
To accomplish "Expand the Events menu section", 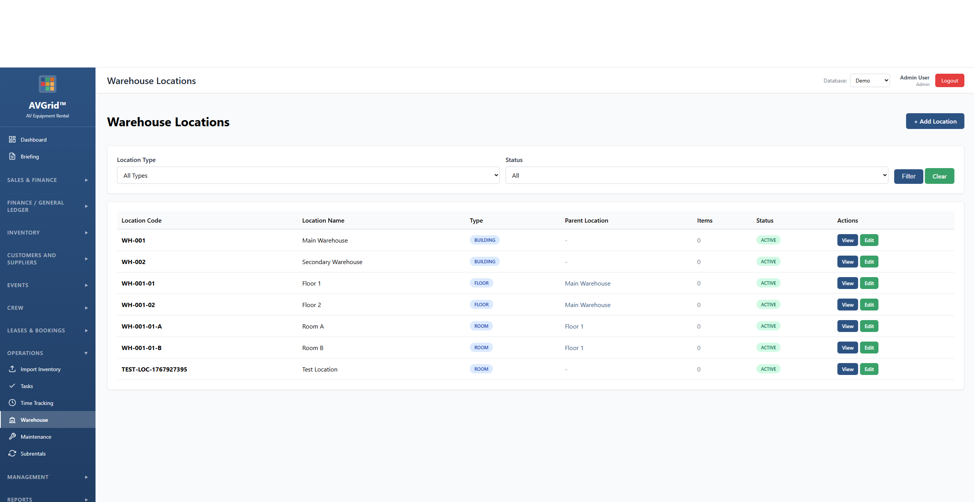I will 48,285.
